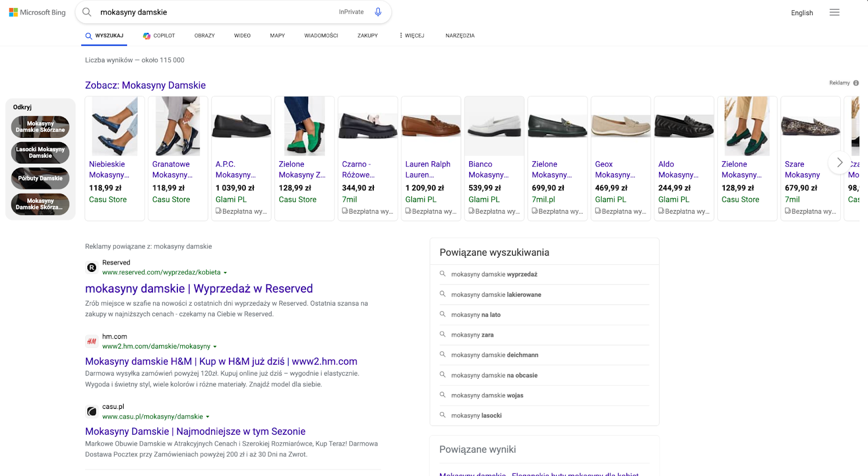The height and width of the screenshot is (476, 868).
Task: Open www2.hm.com/damskie/mokasyny URL
Action: (156, 346)
